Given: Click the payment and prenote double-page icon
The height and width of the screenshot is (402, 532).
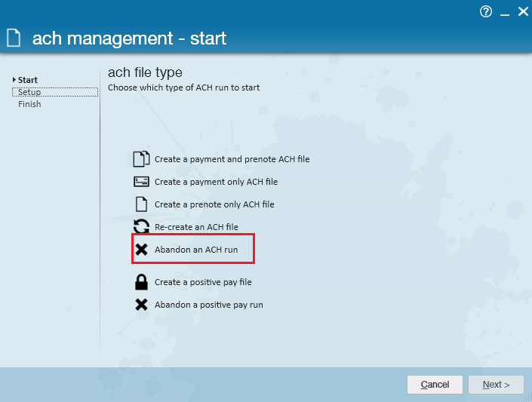Looking at the screenshot, I should 141,159.
